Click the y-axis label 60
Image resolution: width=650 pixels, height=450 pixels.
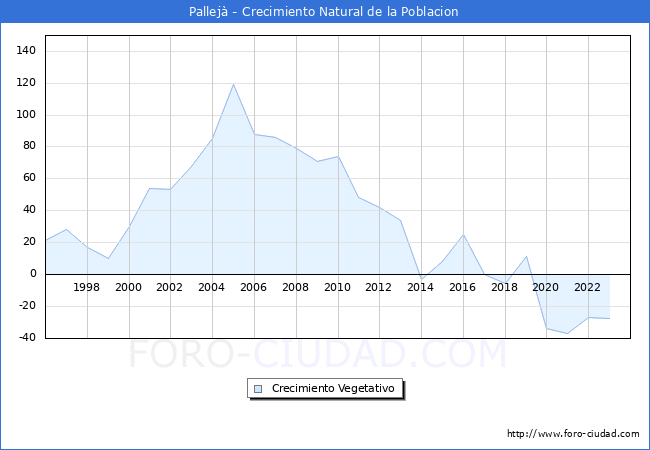(x=29, y=178)
